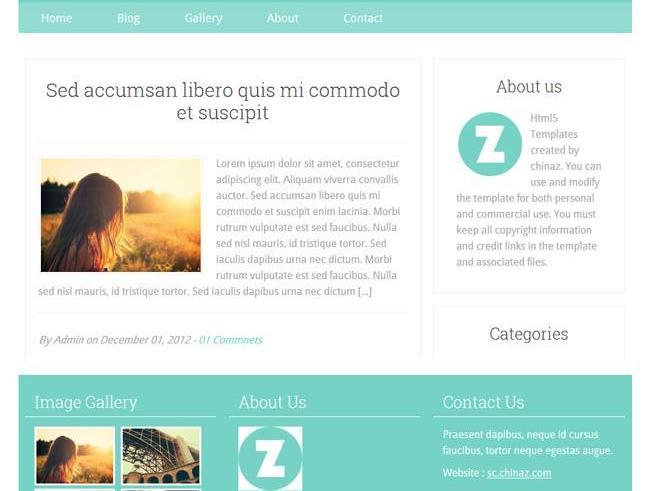Open the girl sunset gallery thumbnail

coord(75,456)
